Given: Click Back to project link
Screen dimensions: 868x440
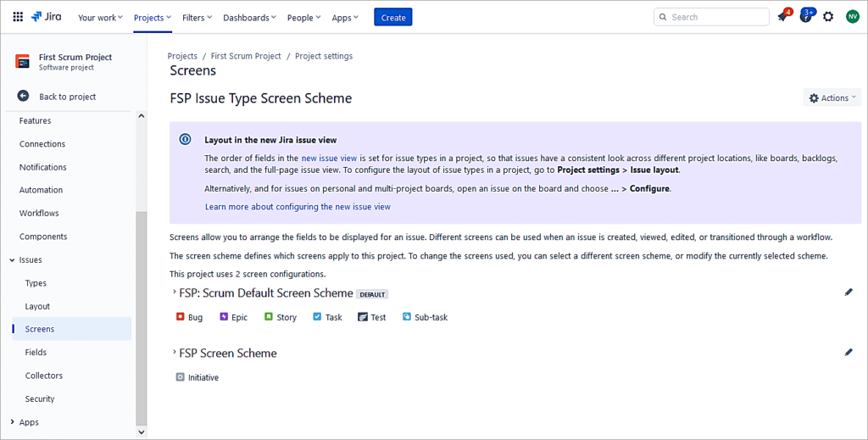Looking at the screenshot, I should (x=68, y=97).
